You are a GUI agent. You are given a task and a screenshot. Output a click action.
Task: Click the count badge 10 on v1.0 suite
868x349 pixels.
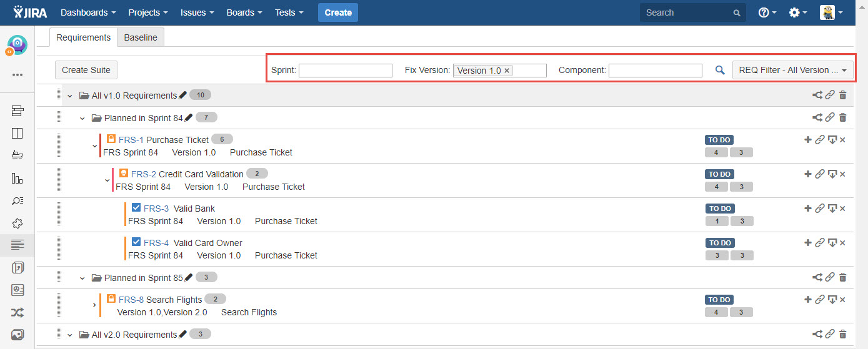pyautogui.click(x=201, y=95)
